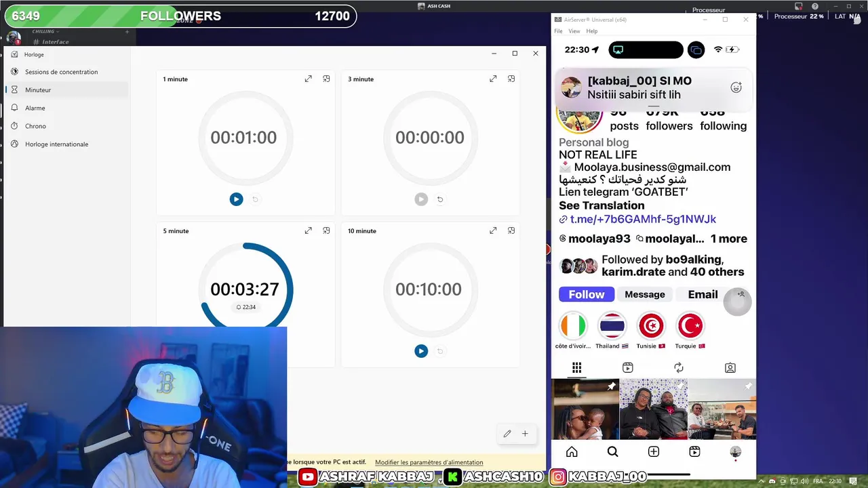Expand the 10 minute timer to full view
The image size is (868, 488).
(x=493, y=230)
